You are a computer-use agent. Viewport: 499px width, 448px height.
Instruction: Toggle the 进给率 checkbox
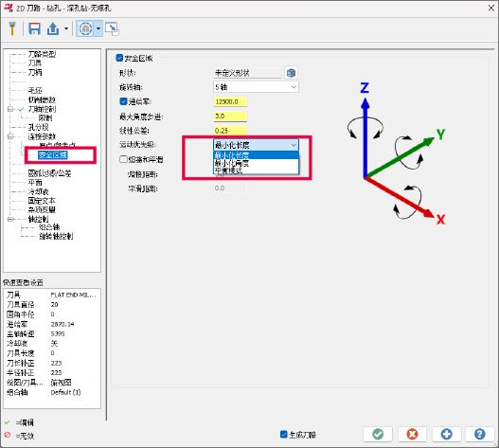tap(123, 101)
